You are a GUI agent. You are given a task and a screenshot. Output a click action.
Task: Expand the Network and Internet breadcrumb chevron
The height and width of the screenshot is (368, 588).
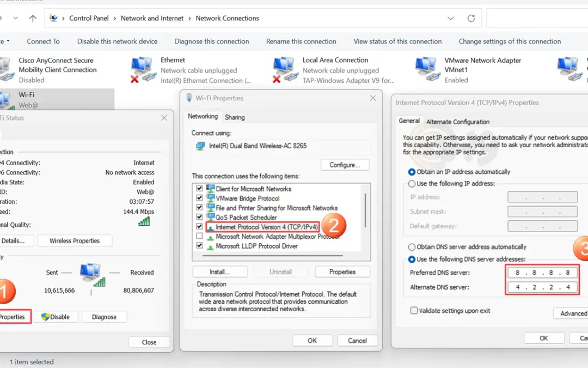190,18
